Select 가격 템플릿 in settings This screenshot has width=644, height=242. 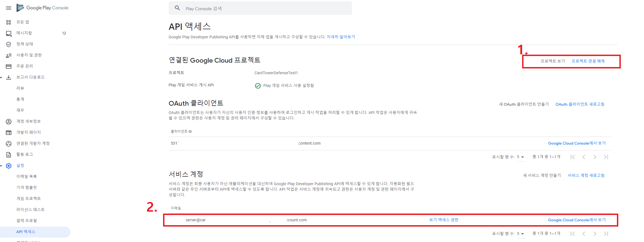(x=27, y=187)
